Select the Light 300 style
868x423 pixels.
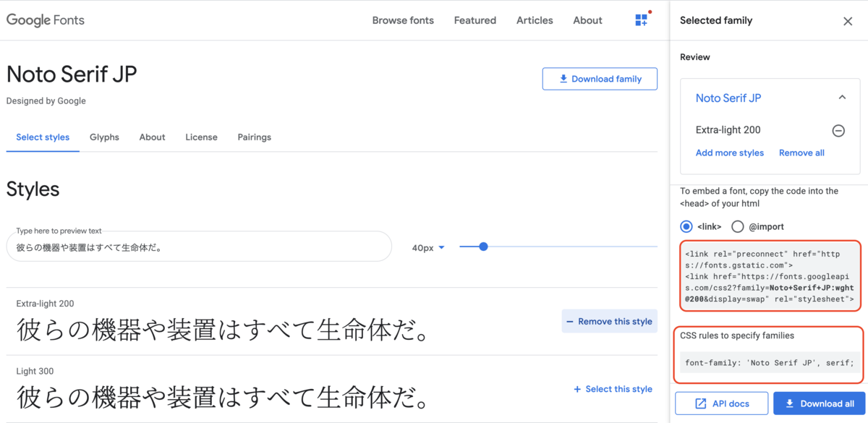point(613,389)
